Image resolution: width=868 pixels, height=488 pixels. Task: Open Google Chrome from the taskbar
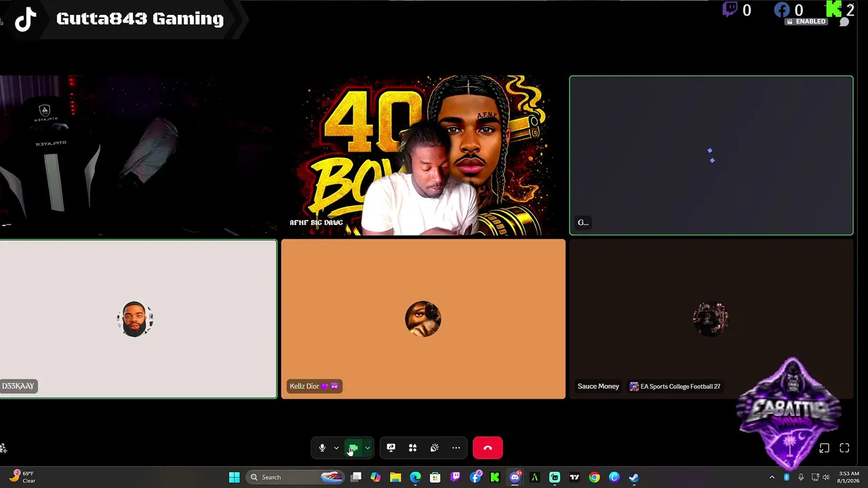point(594,477)
